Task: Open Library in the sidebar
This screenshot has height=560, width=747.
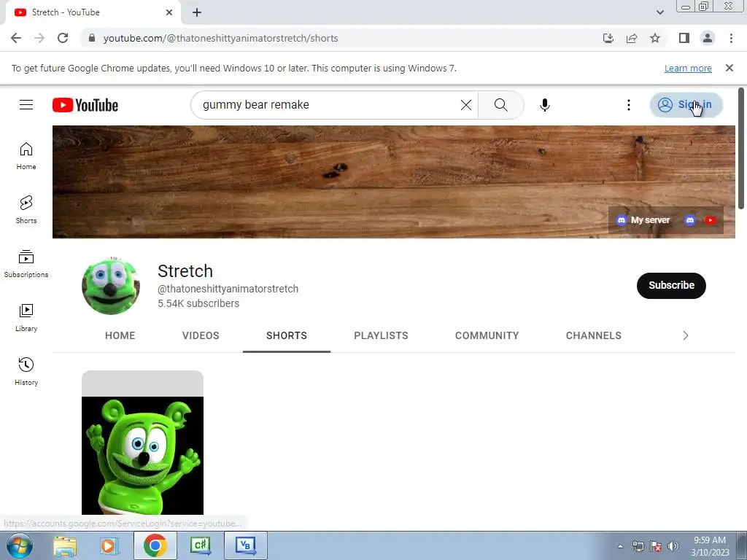Action: [26, 318]
